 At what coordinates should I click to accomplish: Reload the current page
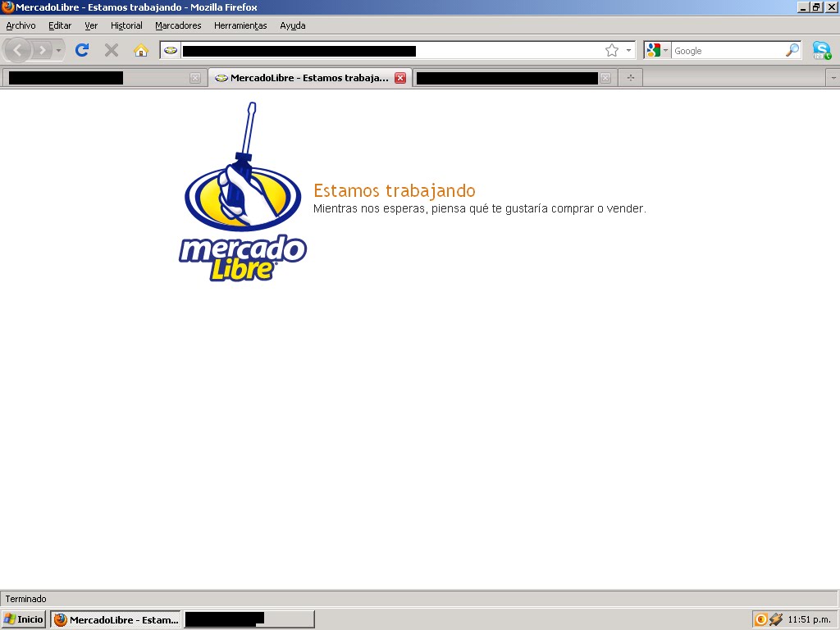coord(82,50)
